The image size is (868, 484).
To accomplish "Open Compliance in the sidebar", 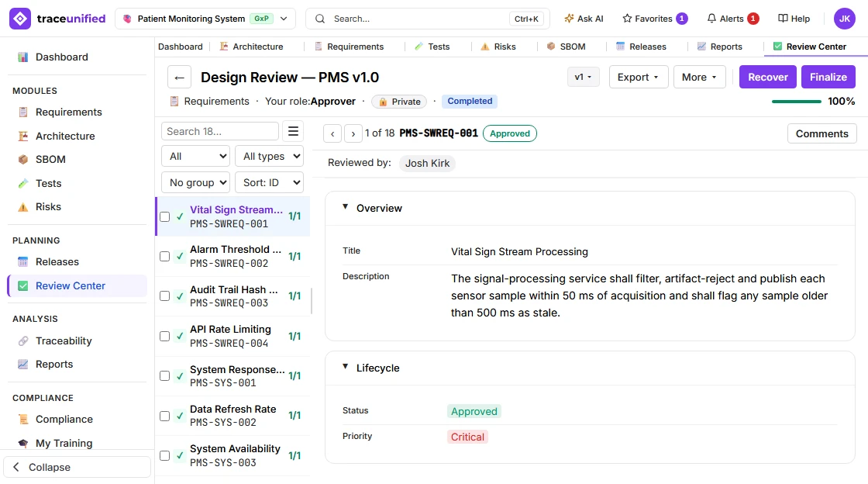I will pos(77,419).
